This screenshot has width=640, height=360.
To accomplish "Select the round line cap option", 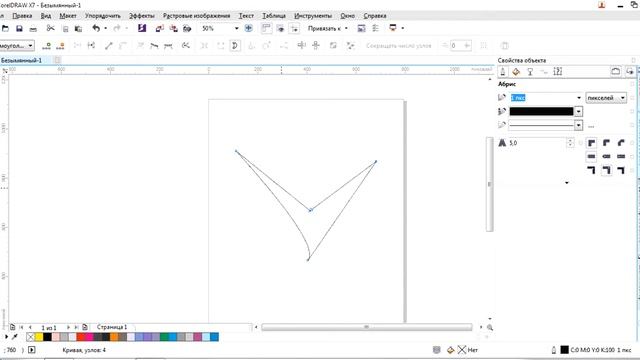I will click(607, 156).
